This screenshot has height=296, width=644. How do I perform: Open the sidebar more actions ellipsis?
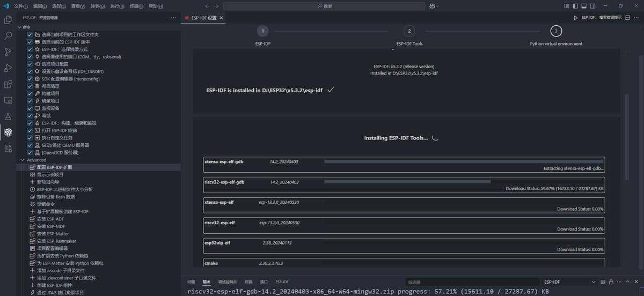[x=173, y=18]
